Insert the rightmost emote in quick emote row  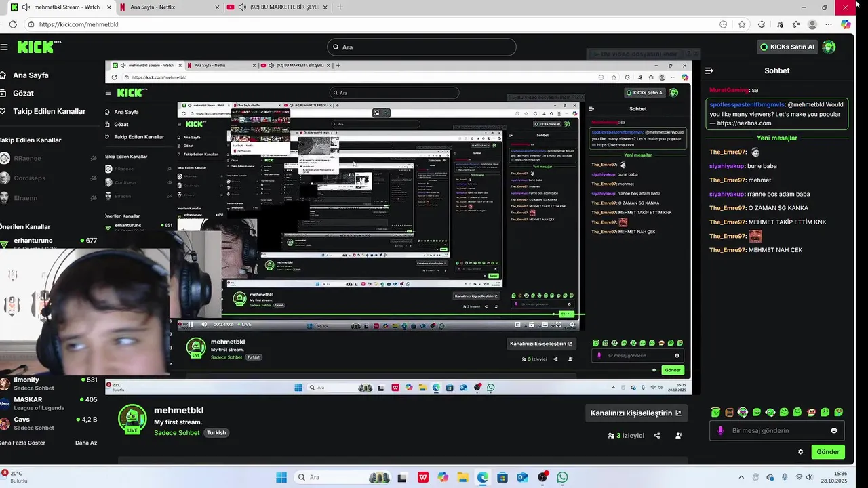click(x=839, y=412)
